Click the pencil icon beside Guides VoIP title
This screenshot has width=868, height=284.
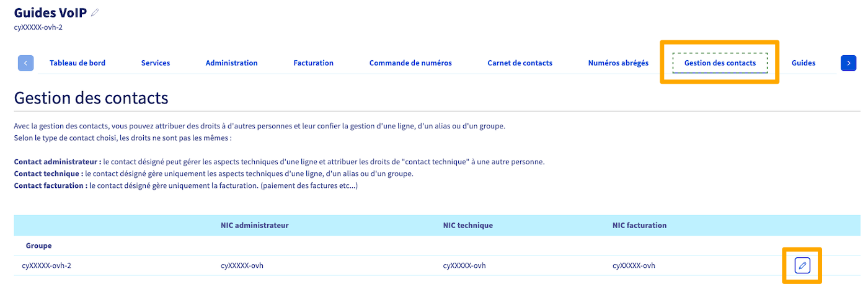coord(95,12)
